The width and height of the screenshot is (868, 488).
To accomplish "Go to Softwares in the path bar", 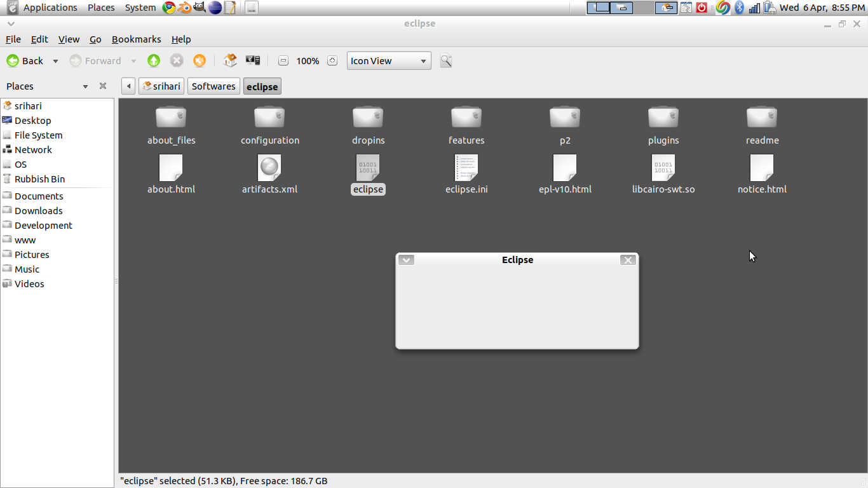I will (214, 86).
